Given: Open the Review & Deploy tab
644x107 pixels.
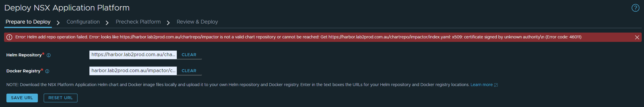Looking at the screenshot, I should [x=197, y=22].
